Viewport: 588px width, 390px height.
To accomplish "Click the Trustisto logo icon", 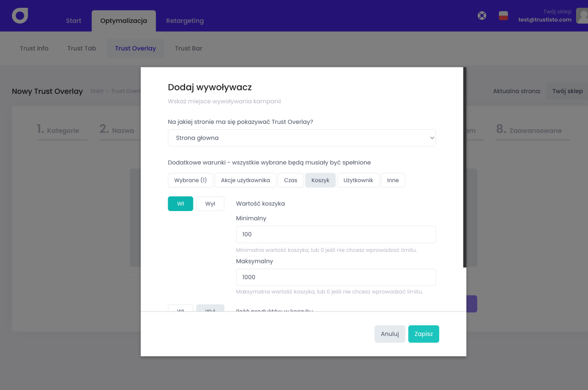I will click(x=20, y=16).
